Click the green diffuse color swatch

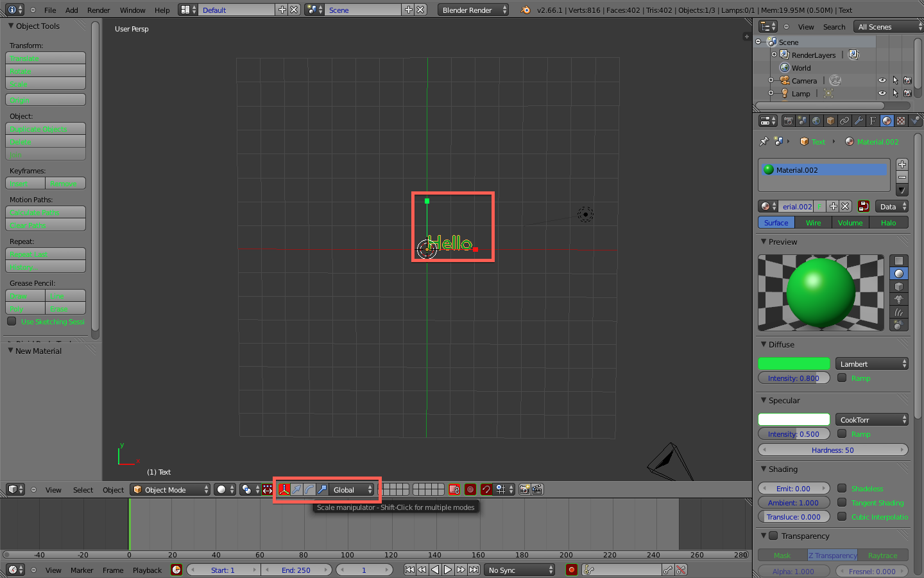[794, 363]
